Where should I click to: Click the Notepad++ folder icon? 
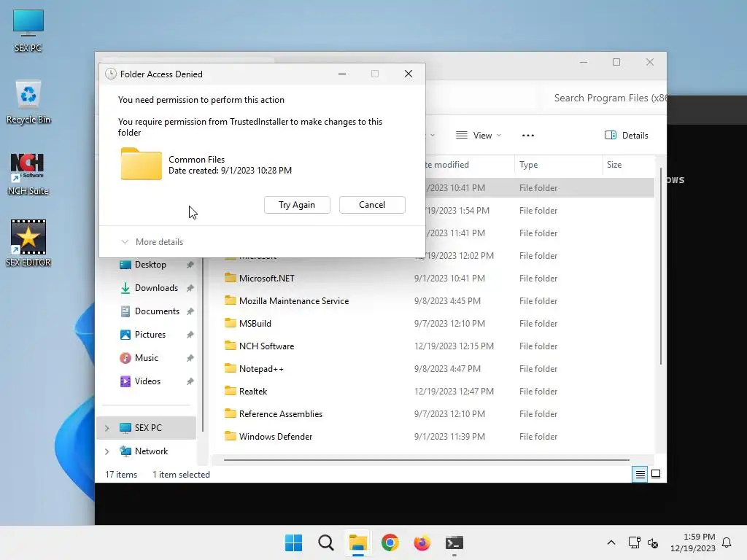231,368
